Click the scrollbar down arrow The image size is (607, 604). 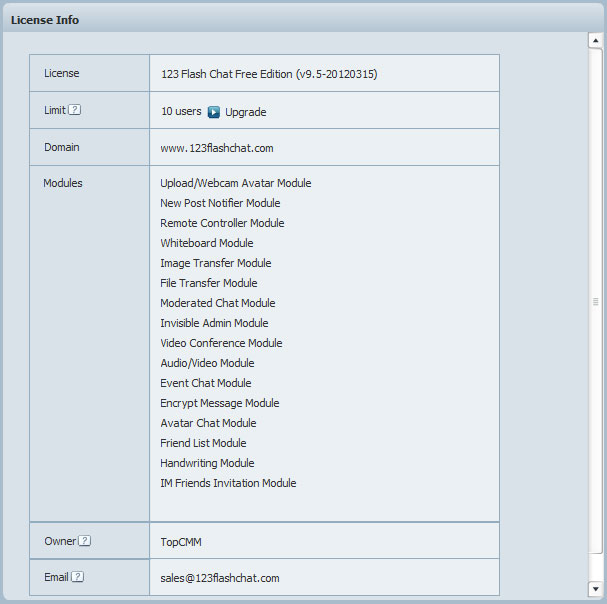coord(595,589)
